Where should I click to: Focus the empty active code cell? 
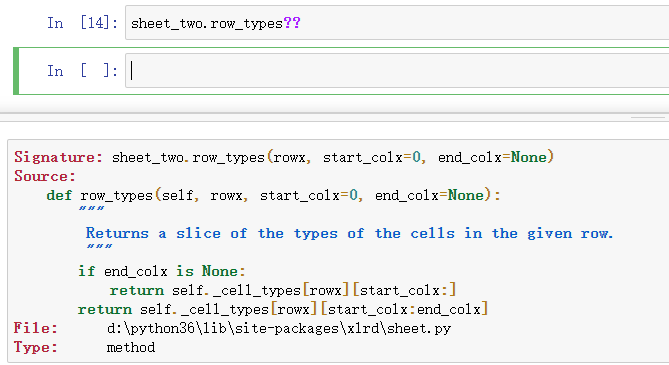tap(397, 71)
